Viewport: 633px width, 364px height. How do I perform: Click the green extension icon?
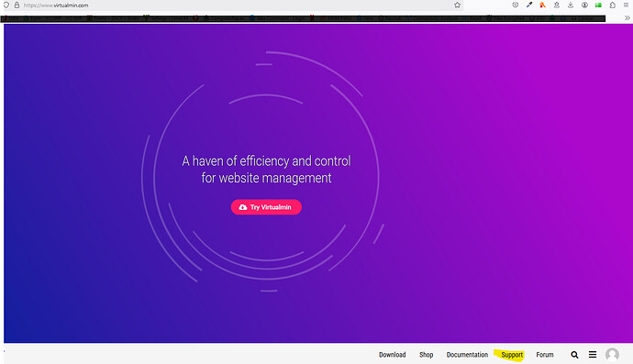tap(598, 6)
